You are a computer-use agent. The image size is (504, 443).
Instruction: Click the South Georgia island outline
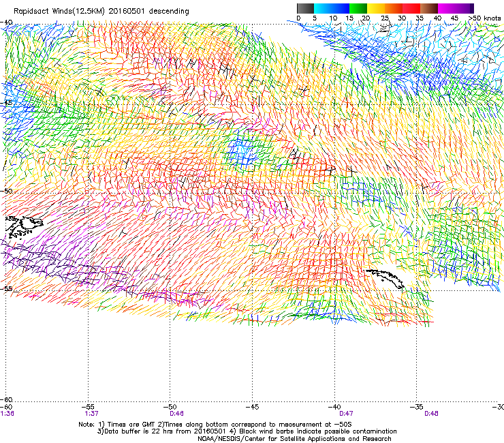coord(384,279)
